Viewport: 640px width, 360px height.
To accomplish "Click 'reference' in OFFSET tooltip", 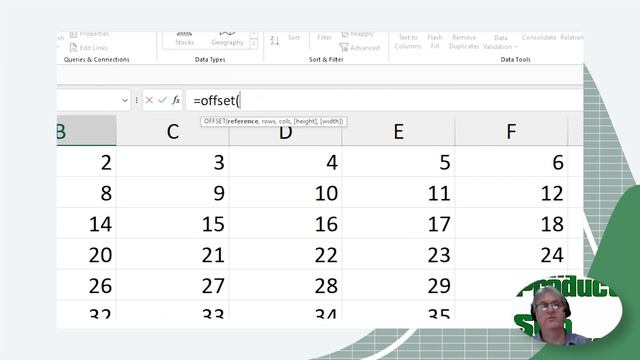I will (x=243, y=121).
